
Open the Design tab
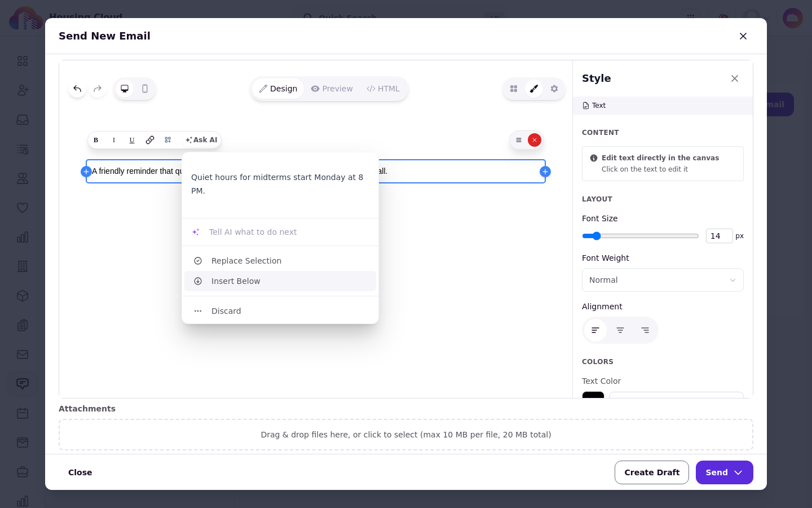tap(278, 89)
